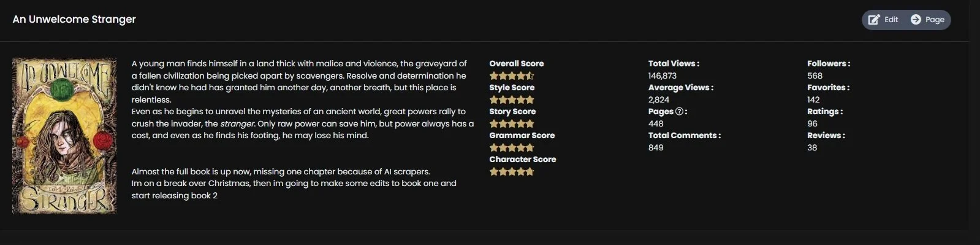This screenshot has width=980, height=245.
Task: Click the Average Views value 2,824
Action: (x=659, y=99)
